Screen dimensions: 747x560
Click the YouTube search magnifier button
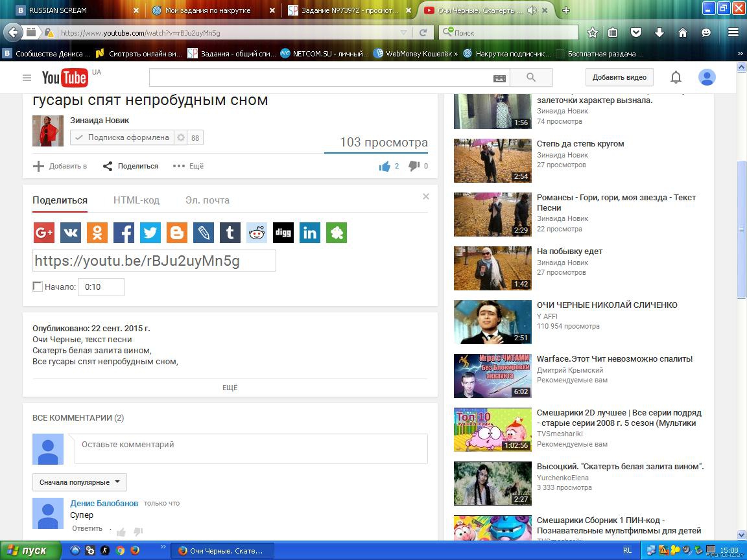pos(531,78)
